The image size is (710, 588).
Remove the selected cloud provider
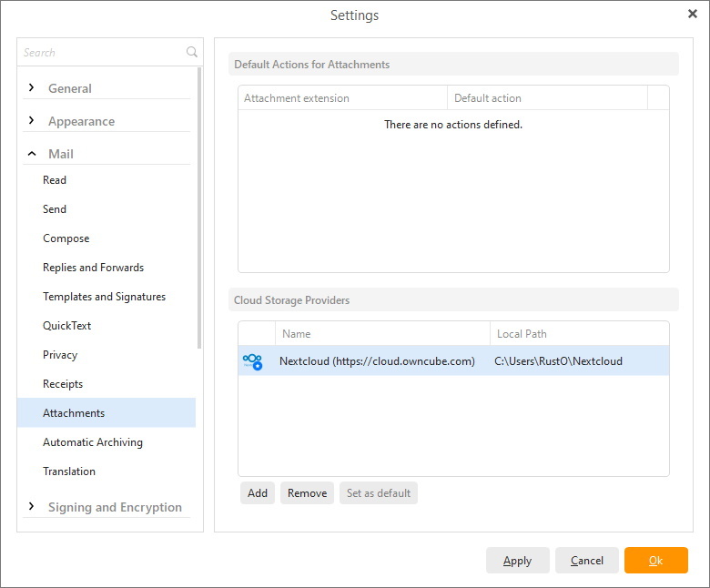307,493
